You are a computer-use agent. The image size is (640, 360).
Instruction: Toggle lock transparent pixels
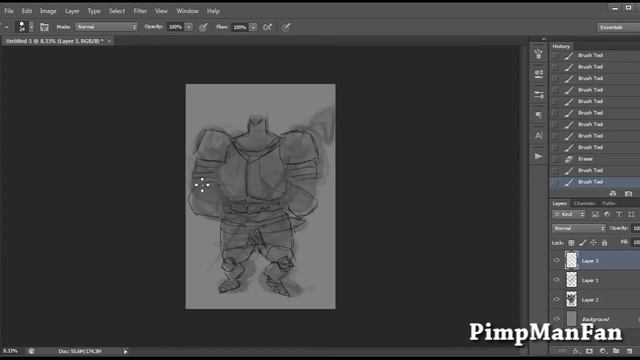click(x=571, y=243)
